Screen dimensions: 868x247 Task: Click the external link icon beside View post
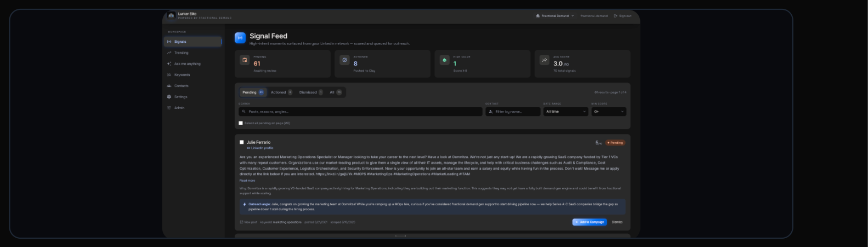point(241,222)
